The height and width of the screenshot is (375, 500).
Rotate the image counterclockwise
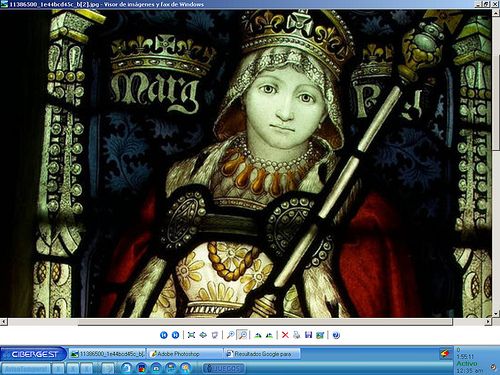(269, 335)
